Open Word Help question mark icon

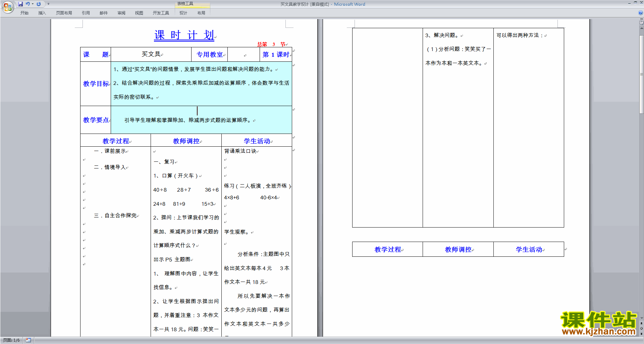[641, 13]
